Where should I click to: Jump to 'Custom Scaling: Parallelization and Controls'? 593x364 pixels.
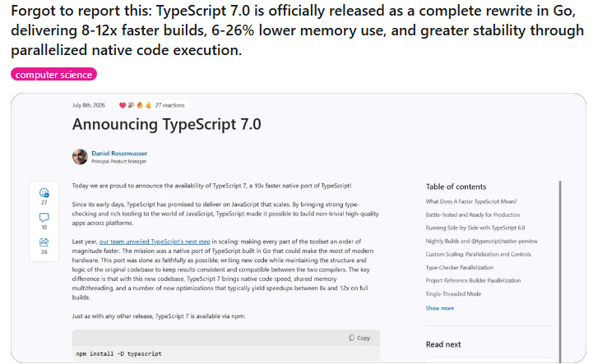[478, 254]
